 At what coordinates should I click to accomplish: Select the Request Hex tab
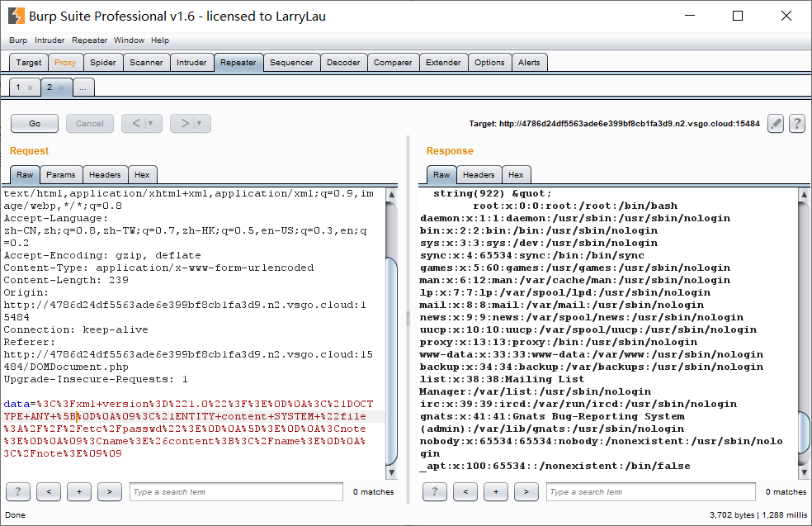(x=142, y=174)
